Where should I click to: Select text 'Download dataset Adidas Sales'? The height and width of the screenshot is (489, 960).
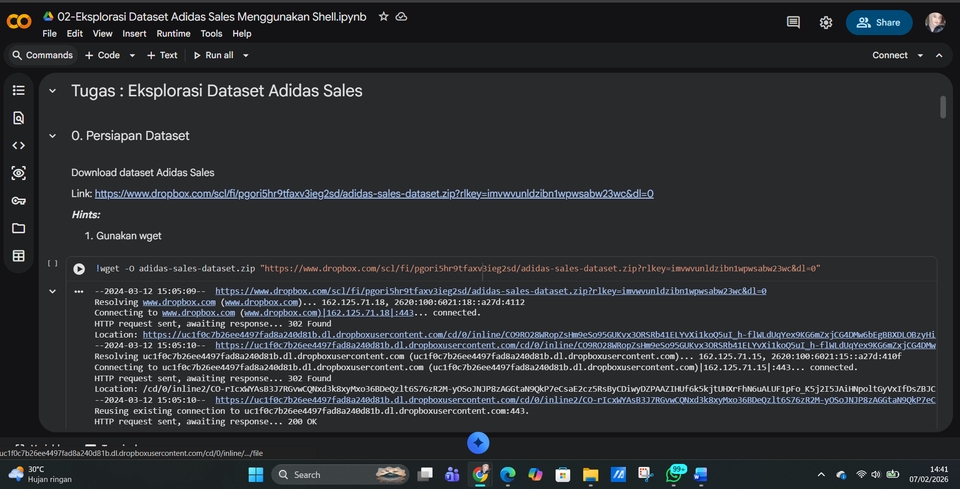(143, 173)
